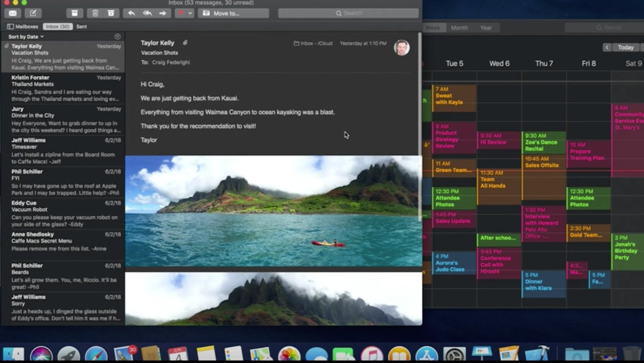644x363 pixels.
Task: Open the flag color dropdown arrow
Action: pos(190,13)
